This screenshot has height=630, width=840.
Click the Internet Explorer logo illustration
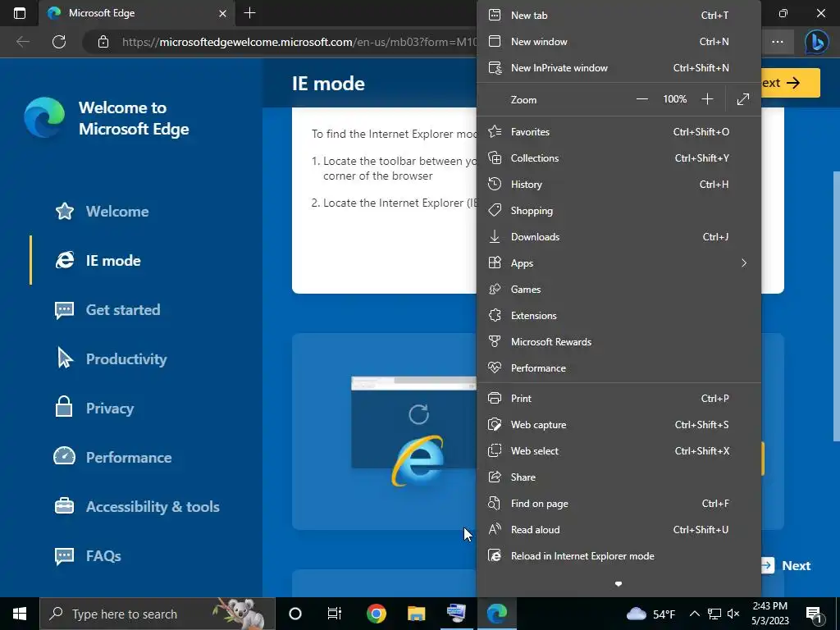coord(418,461)
